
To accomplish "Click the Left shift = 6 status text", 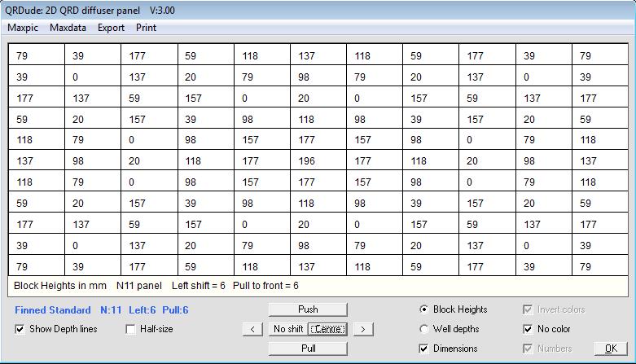I will point(199,286).
